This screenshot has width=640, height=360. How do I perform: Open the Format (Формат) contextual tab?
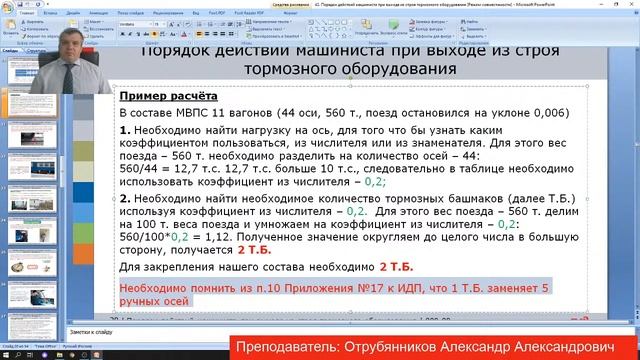(291, 13)
